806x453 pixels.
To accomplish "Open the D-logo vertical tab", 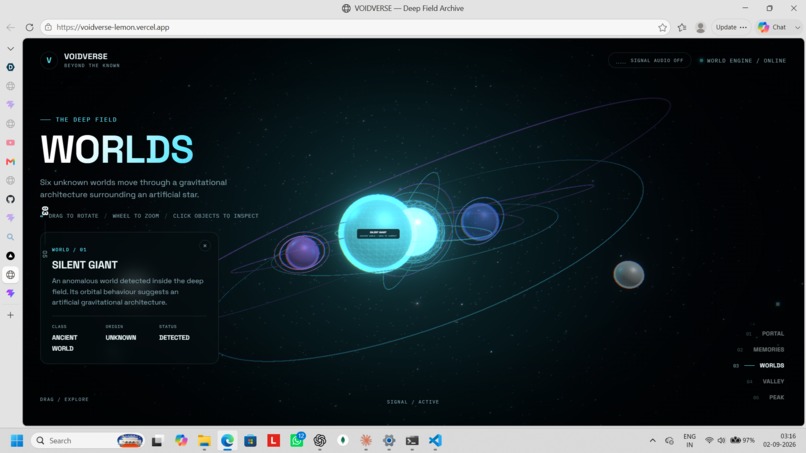I will [10, 67].
